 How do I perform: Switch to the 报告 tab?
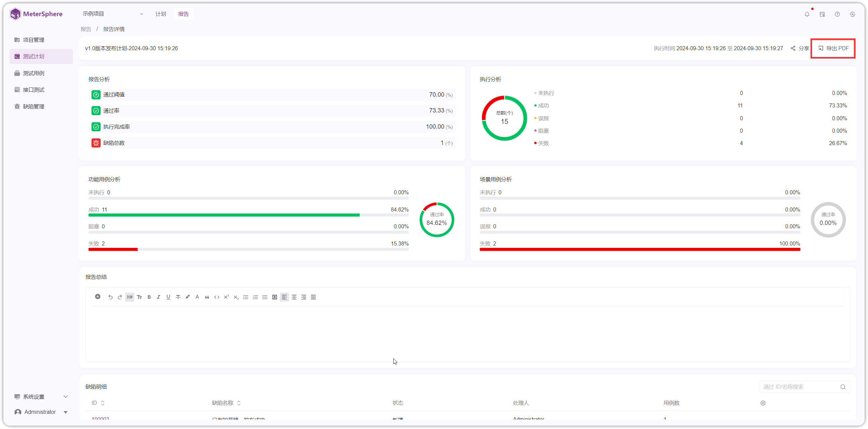coord(183,14)
